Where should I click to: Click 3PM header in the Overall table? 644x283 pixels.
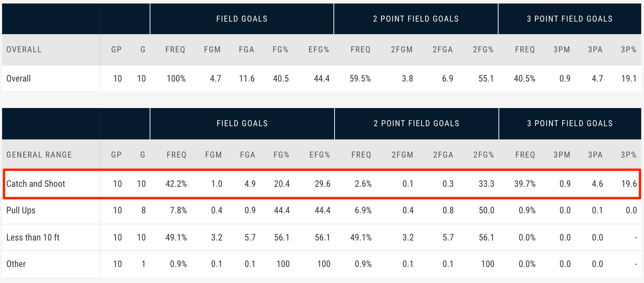pos(562,49)
